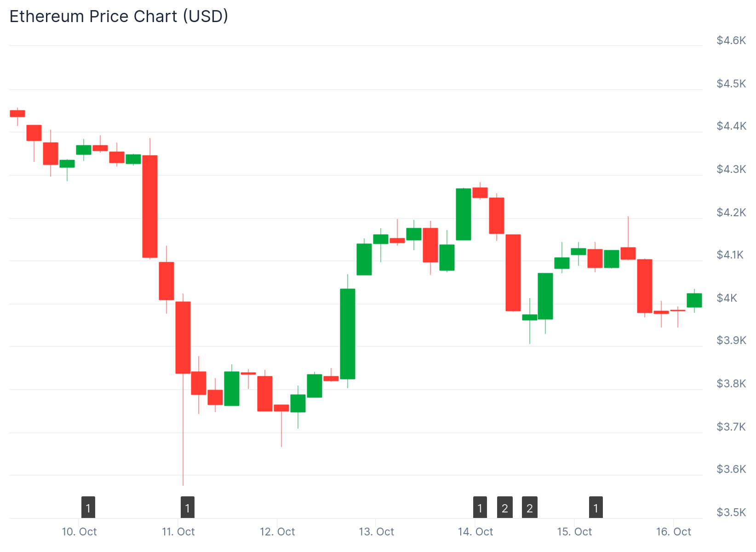The image size is (756, 552).
Task: Select the tall red candle falling from $4.35K
Action: pos(150,206)
